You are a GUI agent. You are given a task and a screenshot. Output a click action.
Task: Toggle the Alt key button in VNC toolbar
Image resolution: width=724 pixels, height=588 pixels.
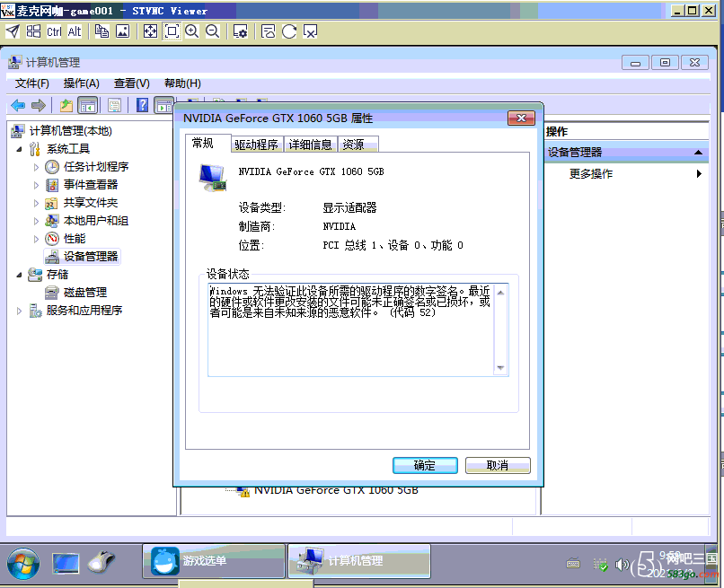pos(75,31)
